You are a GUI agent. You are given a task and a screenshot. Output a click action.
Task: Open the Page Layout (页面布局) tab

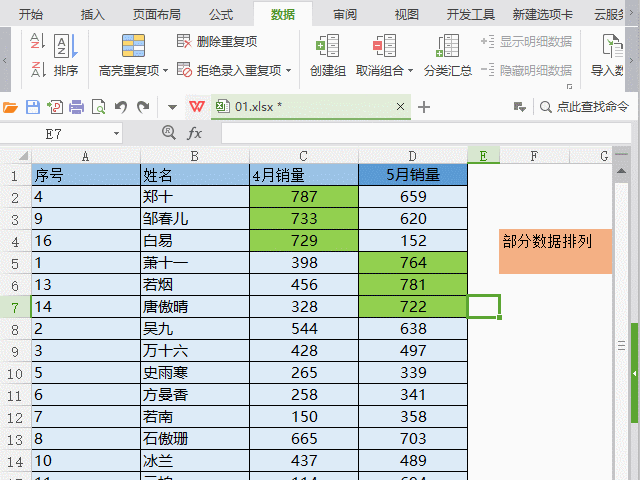coord(157,15)
